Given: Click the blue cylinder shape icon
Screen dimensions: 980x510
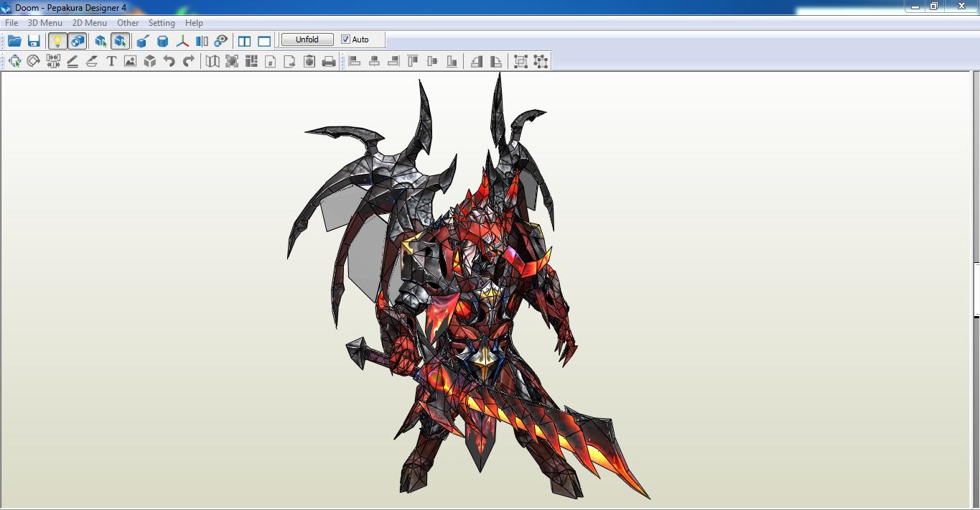Looking at the screenshot, I should point(163,41).
